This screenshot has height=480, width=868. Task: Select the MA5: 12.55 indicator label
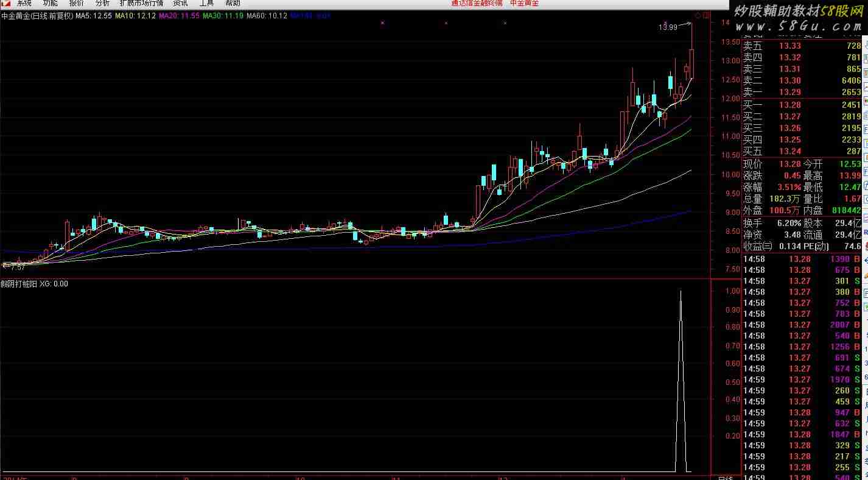tap(94, 16)
